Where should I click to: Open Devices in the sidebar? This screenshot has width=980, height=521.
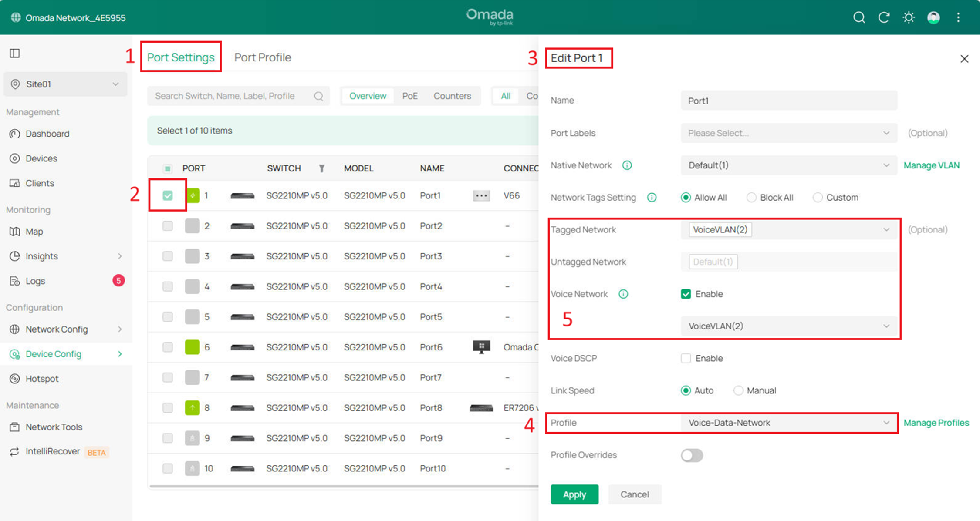(41, 158)
